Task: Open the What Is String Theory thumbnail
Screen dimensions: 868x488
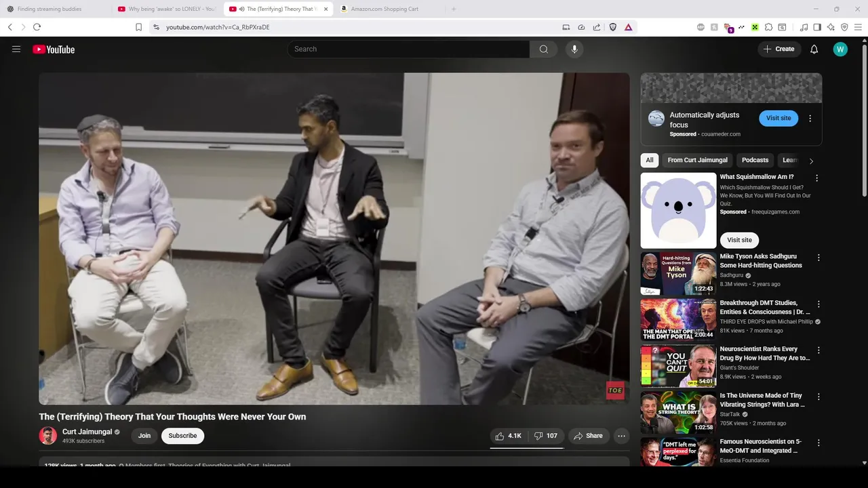Action: click(678, 412)
